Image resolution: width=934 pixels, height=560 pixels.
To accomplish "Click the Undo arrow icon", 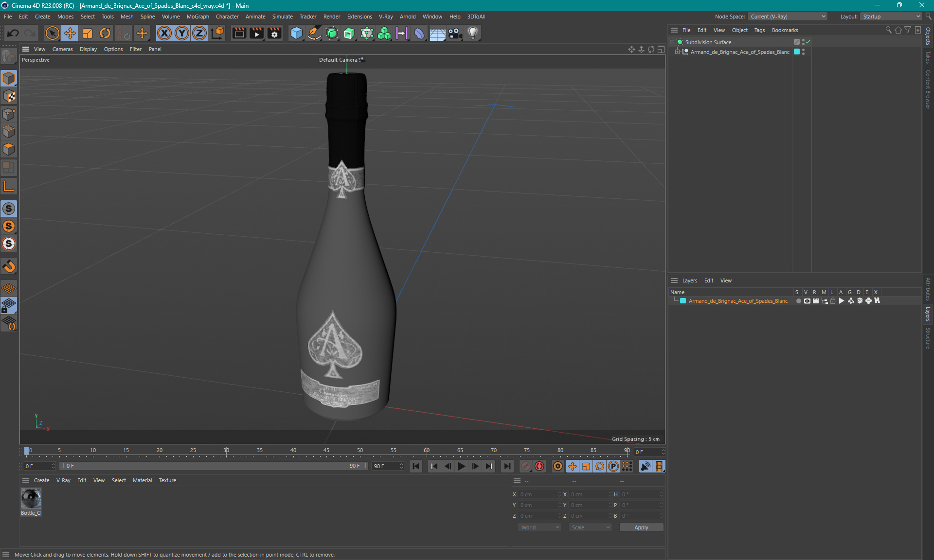I will [13, 33].
